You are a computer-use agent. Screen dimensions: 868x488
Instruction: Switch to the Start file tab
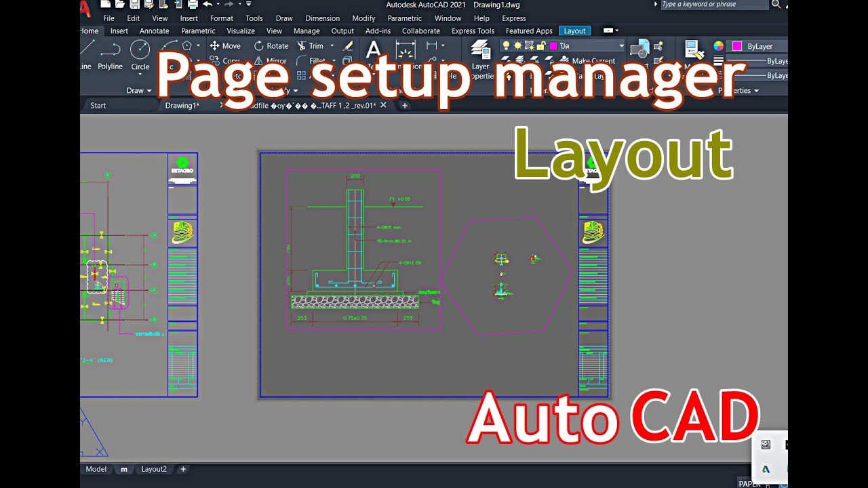(98, 105)
